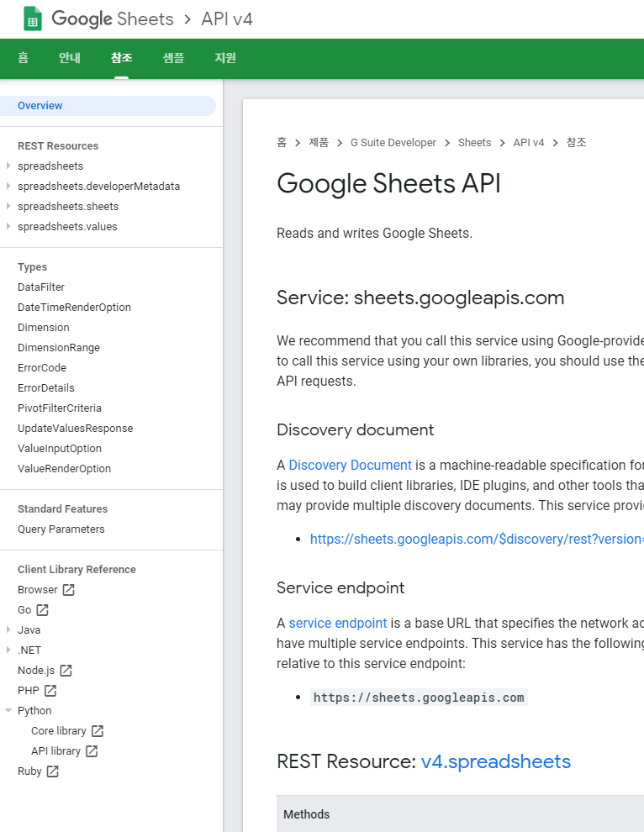This screenshot has width=644, height=832.
Task: Open the external link icon beside Browser
Action: pyautogui.click(x=68, y=589)
